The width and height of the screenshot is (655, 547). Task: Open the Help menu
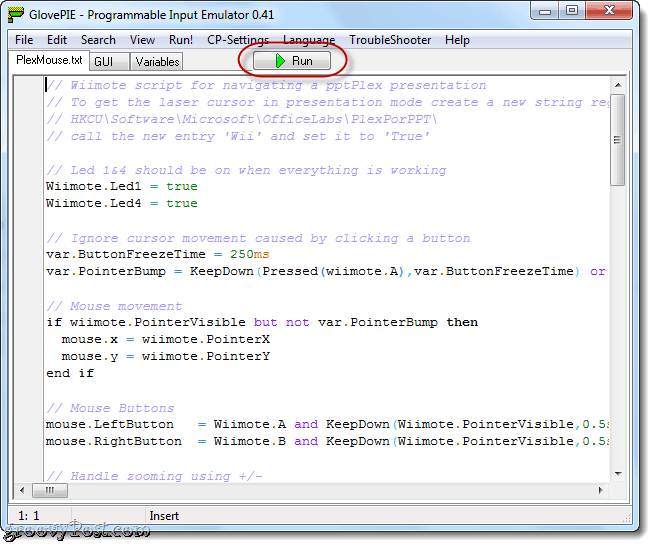pyautogui.click(x=457, y=40)
